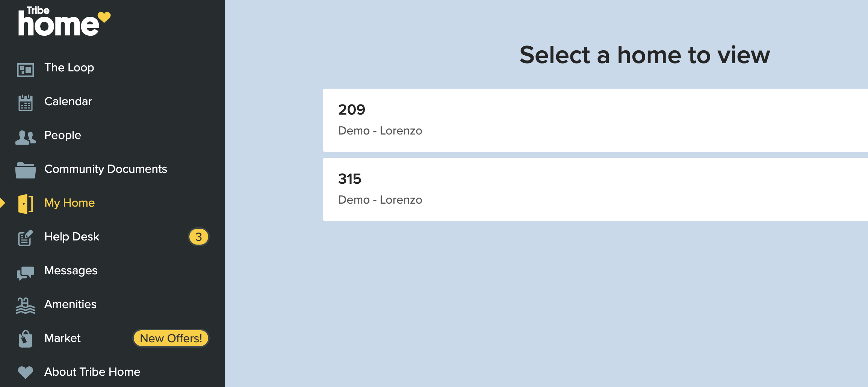Click the About Tribe Home heart icon

pos(26,372)
